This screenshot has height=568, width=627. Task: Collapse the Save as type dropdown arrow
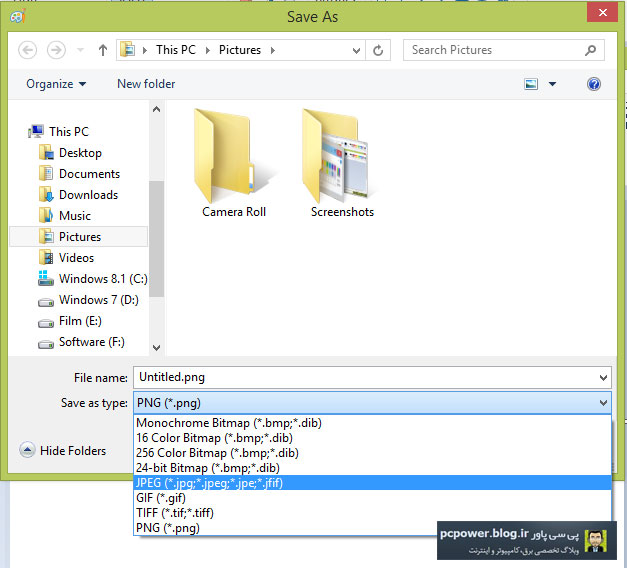[x=603, y=403]
